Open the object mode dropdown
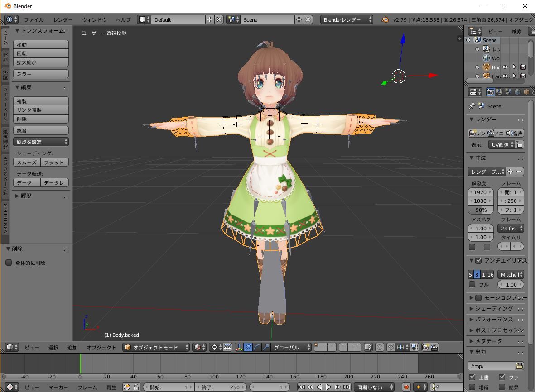This screenshot has width=535, height=392. pyautogui.click(x=156, y=347)
